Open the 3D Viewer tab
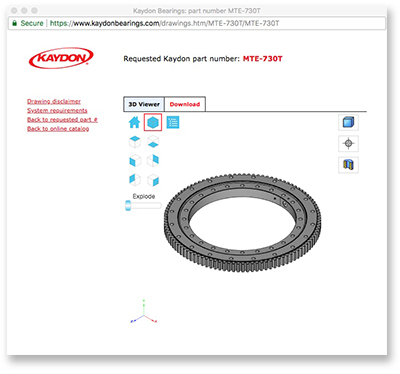This screenshot has height=374, width=400. click(144, 104)
